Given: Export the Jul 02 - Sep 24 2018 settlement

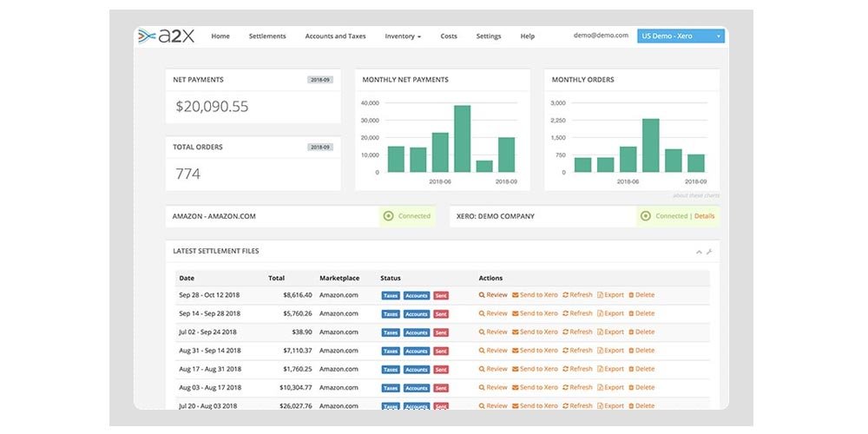Looking at the screenshot, I should click(x=610, y=332).
